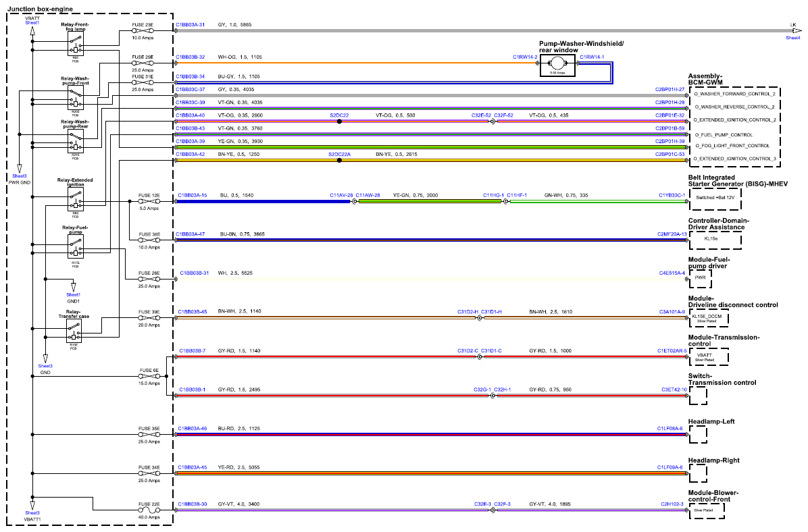Open connector link C11AV-28
Screen dimensions: 808x532
pyautogui.click(x=342, y=195)
